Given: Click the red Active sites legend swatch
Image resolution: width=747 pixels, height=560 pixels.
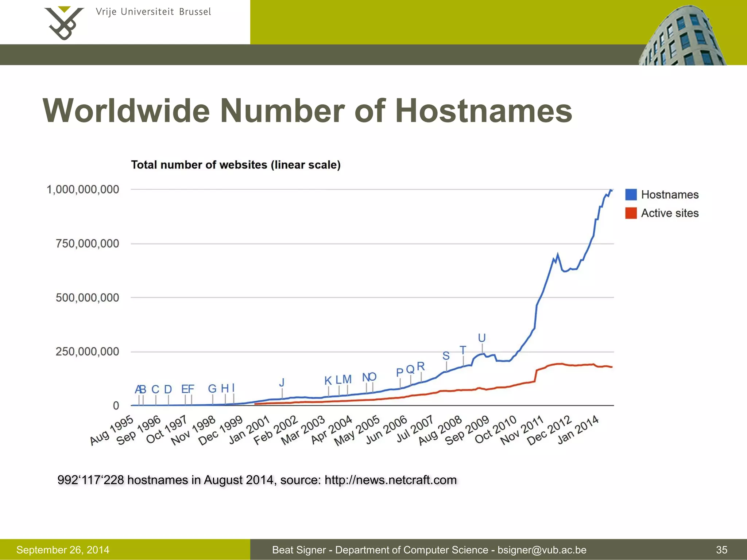Looking at the screenshot, I should tap(631, 213).
